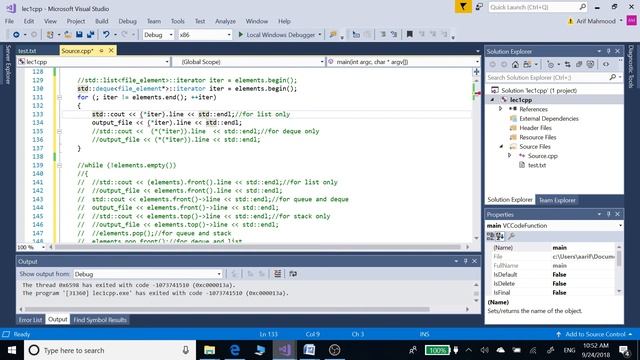Click Sync with Active Document icon
Screen dimensions: 640x360
coord(567,64)
